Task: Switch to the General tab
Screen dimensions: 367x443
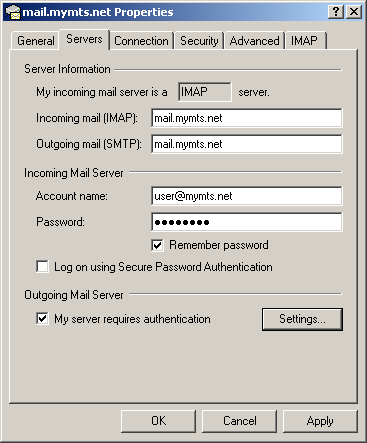Action: coord(36,41)
